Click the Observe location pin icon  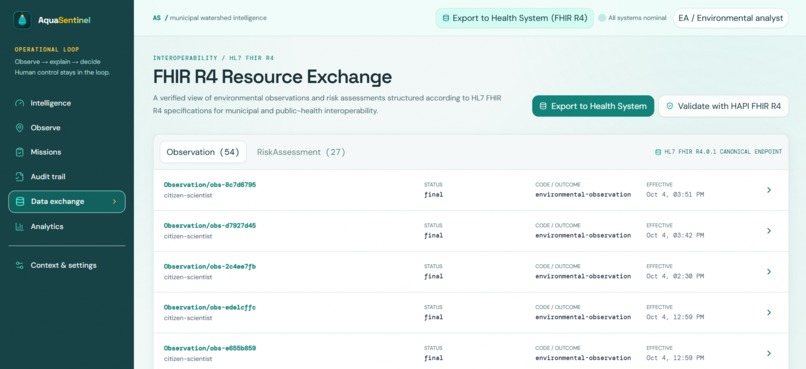tap(20, 127)
